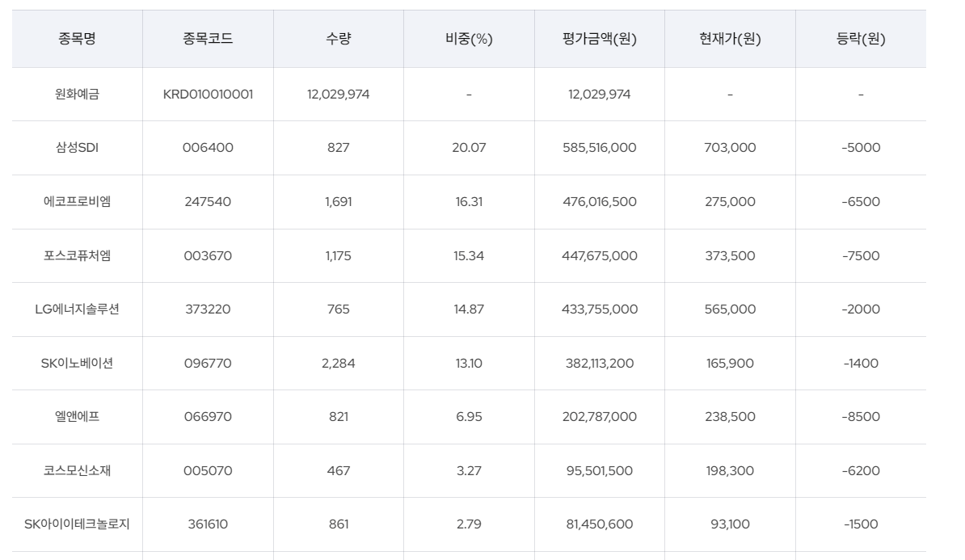Click quantity 2,284
The image size is (965, 560).
(339, 363)
